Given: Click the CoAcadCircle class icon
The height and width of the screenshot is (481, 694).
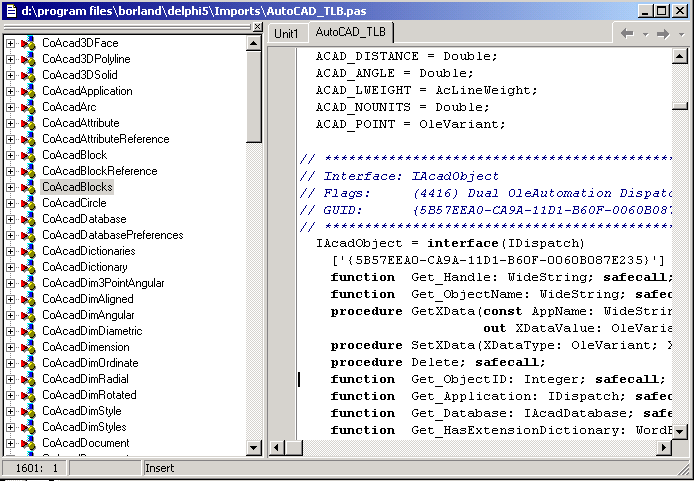Looking at the screenshot, I should coord(28,203).
